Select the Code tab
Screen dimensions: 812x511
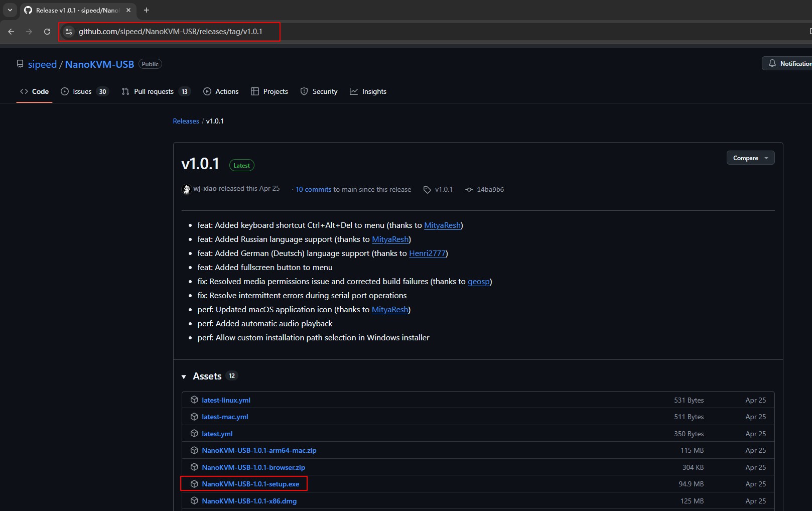click(x=34, y=91)
